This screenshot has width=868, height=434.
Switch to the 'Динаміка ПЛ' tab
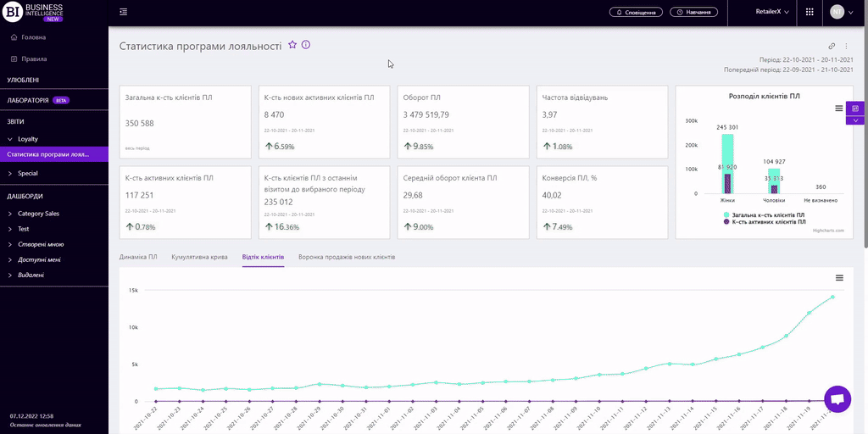[x=140, y=256]
